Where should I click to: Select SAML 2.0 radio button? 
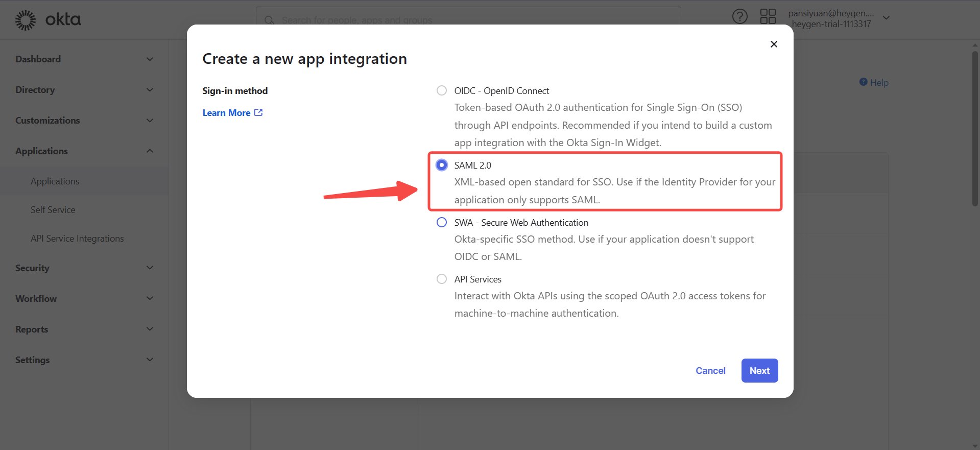click(x=442, y=165)
